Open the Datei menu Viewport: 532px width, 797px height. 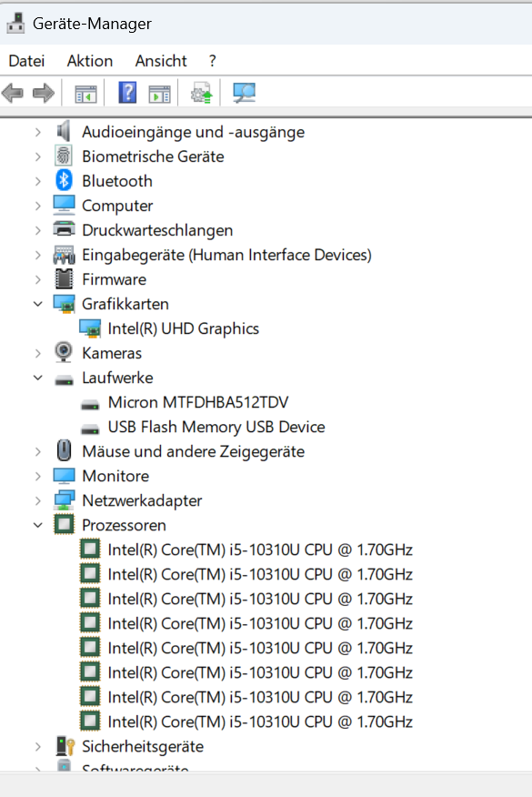point(26,61)
